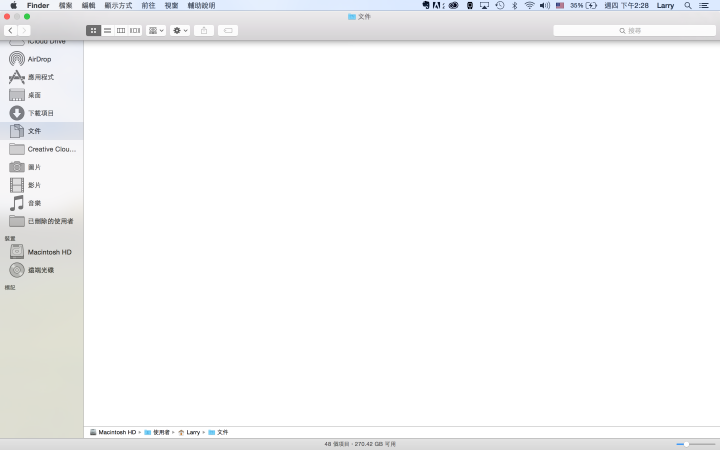The image size is (720, 450).
Task: Focus the 搜尋 search field
Action: click(x=634, y=30)
